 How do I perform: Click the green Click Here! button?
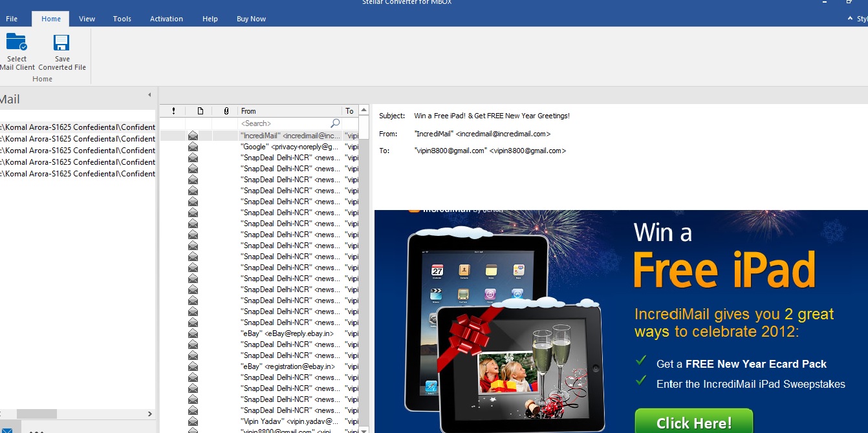pos(694,422)
